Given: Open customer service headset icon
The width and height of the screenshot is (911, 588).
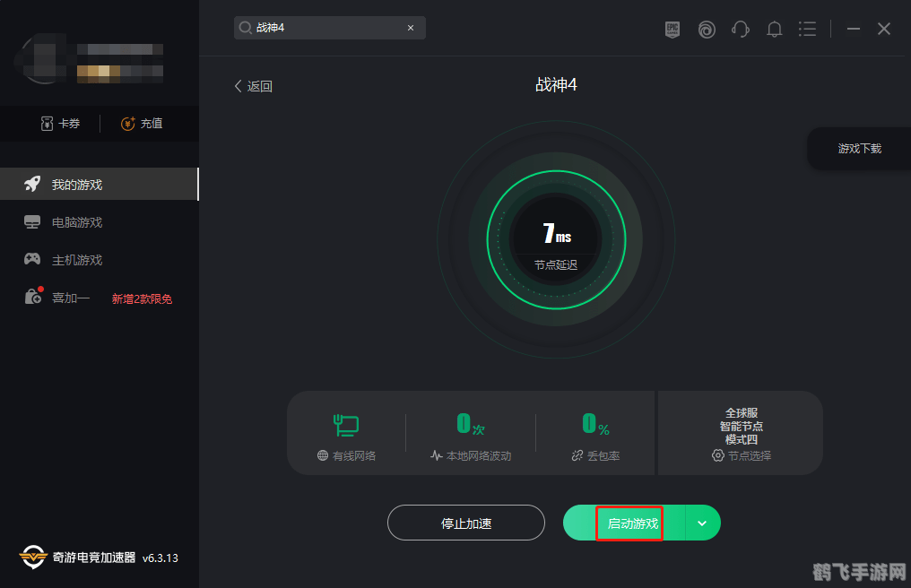Looking at the screenshot, I should (x=741, y=29).
